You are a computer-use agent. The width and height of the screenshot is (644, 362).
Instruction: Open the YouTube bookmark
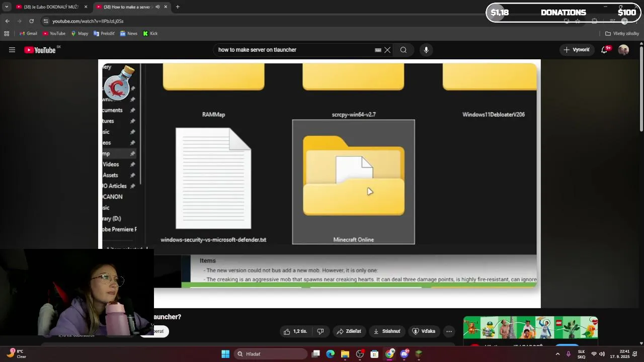(54, 34)
